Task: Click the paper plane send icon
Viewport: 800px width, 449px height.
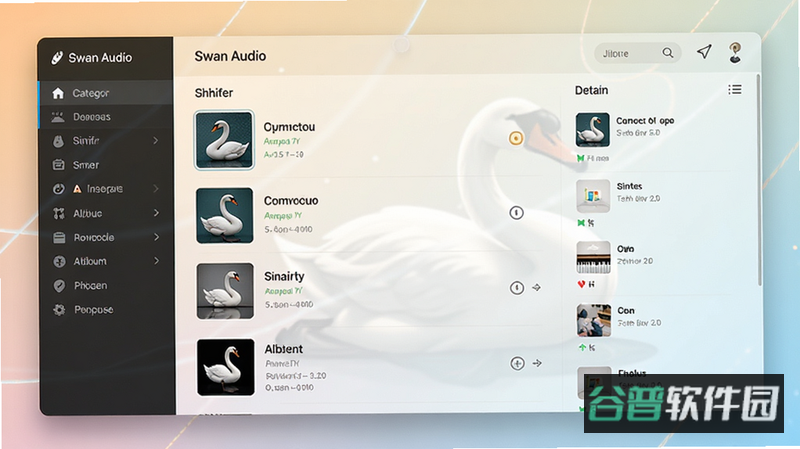Action: coord(704,52)
